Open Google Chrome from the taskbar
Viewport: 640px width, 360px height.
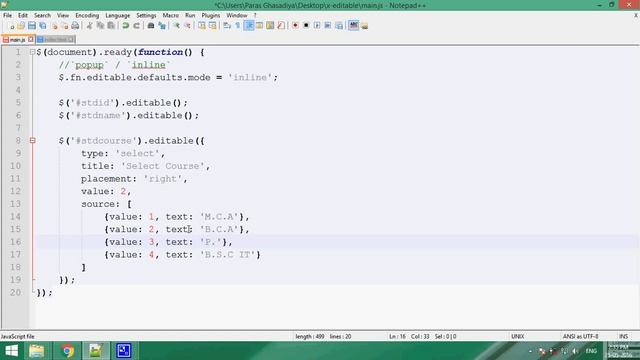[67, 351]
